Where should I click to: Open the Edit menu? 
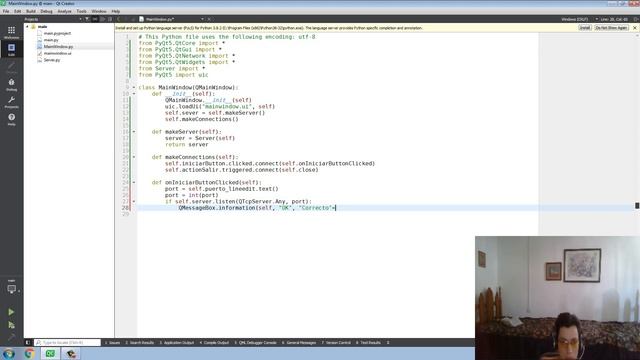coord(18,11)
